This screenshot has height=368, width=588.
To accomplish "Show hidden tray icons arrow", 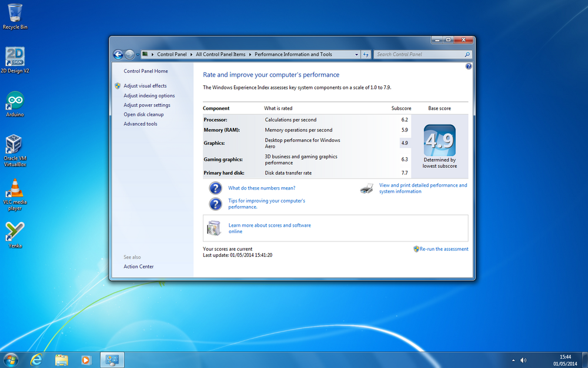I will coord(513,360).
